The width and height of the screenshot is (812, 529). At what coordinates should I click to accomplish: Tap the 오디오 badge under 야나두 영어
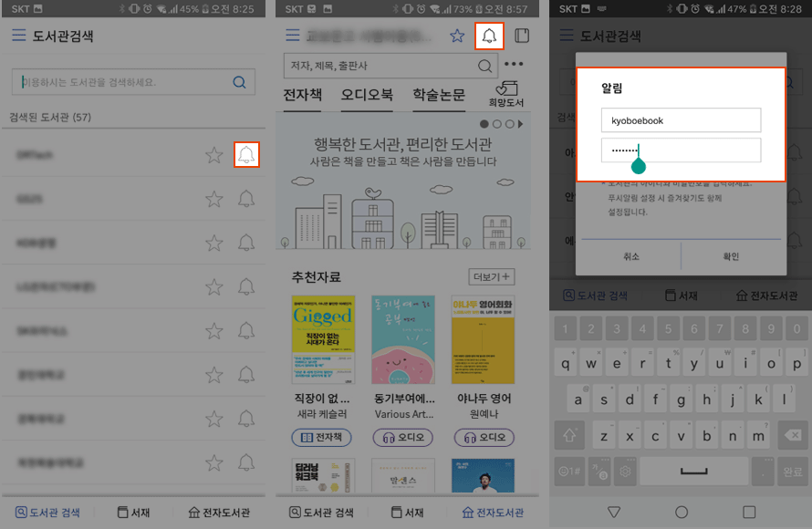484,439
